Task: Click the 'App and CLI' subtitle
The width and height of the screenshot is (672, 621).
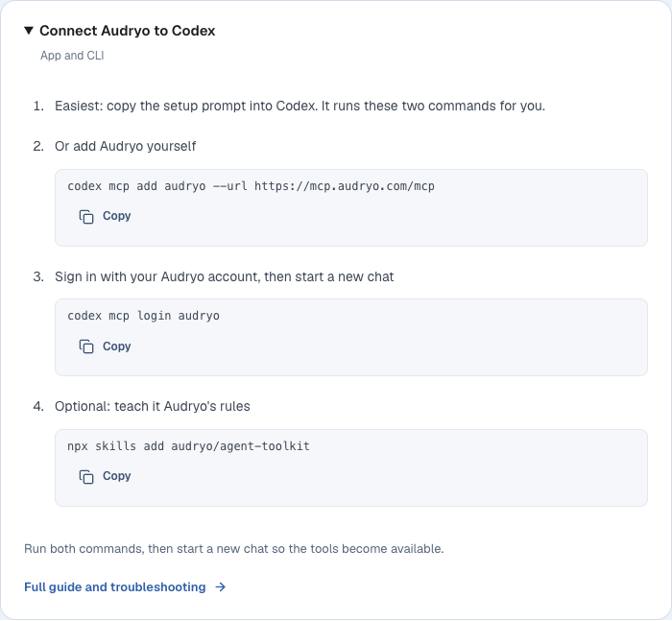Action: [x=72, y=56]
